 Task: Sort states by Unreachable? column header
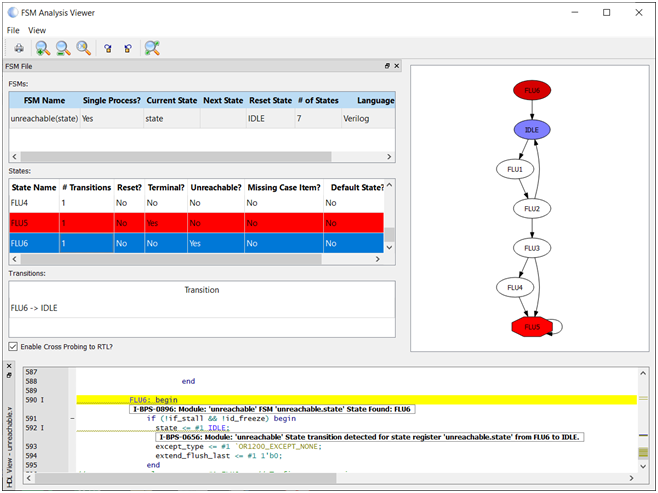(x=215, y=187)
